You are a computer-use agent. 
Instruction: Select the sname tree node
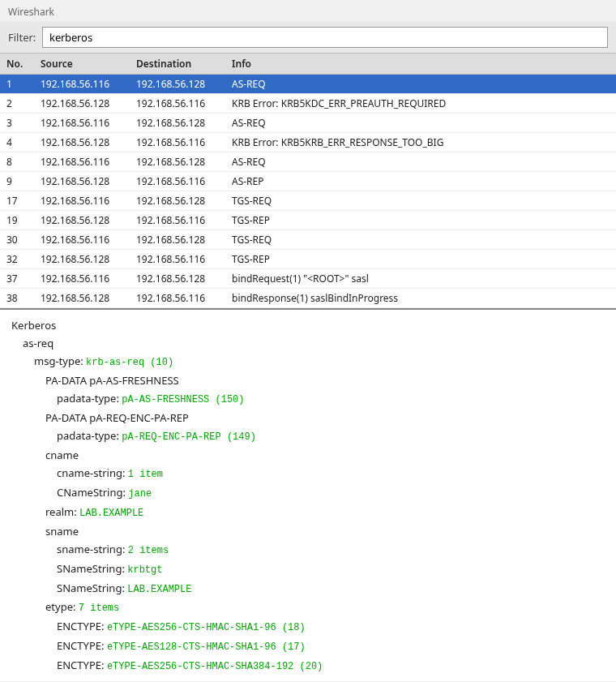[x=62, y=532]
